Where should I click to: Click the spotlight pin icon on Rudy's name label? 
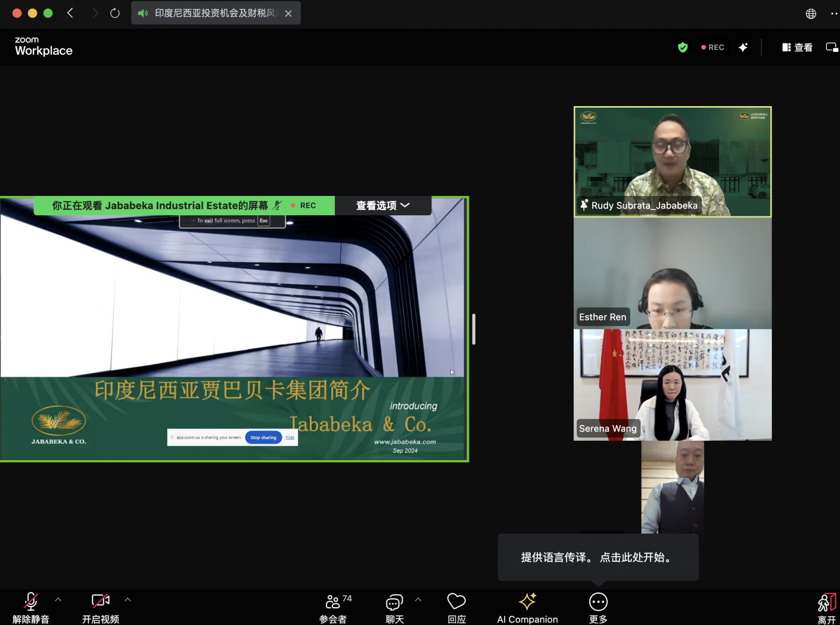[584, 205]
